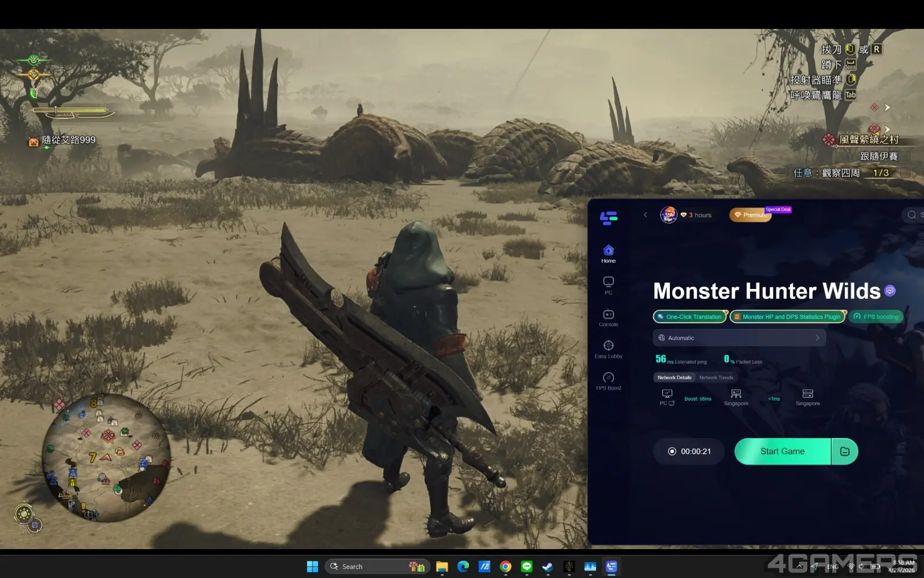The width and height of the screenshot is (924, 578).
Task: Open File Explorer from the taskbar
Action: click(x=442, y=566)
